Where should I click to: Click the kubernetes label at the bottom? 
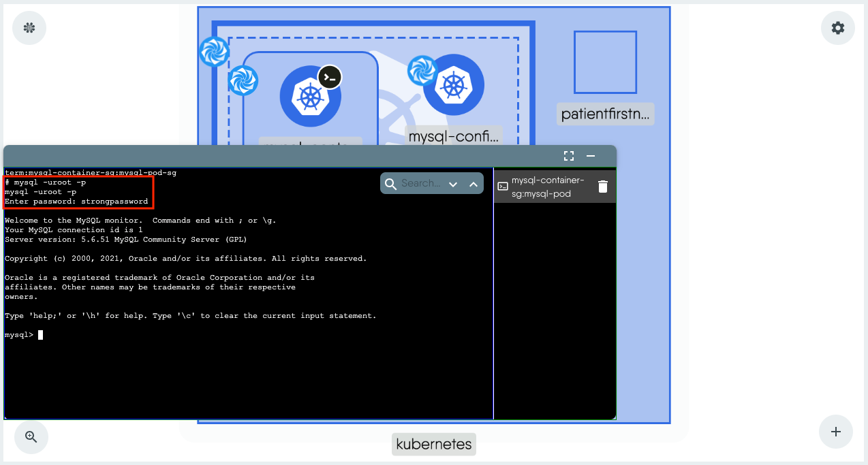click(x=433, y=444)
